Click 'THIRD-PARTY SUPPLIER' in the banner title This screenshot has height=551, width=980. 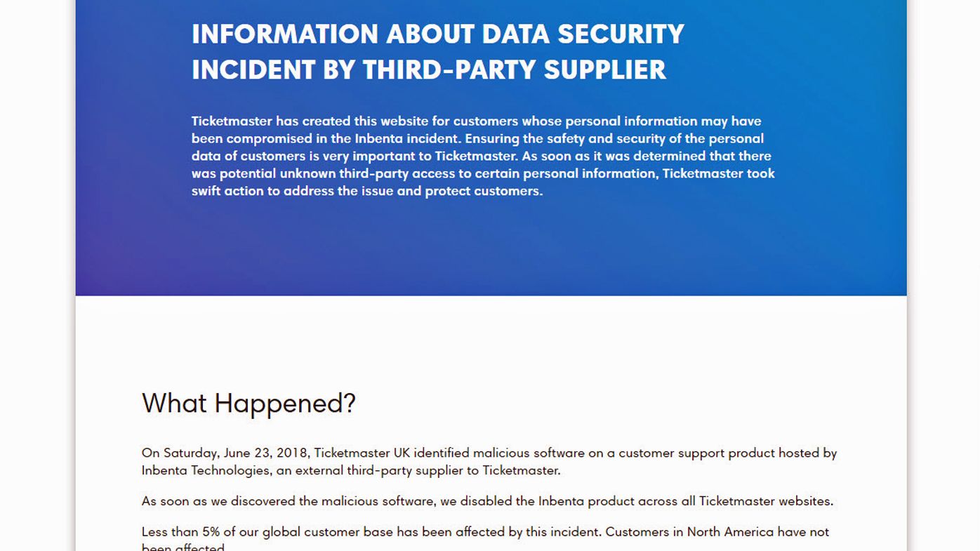tap(514, 70)
